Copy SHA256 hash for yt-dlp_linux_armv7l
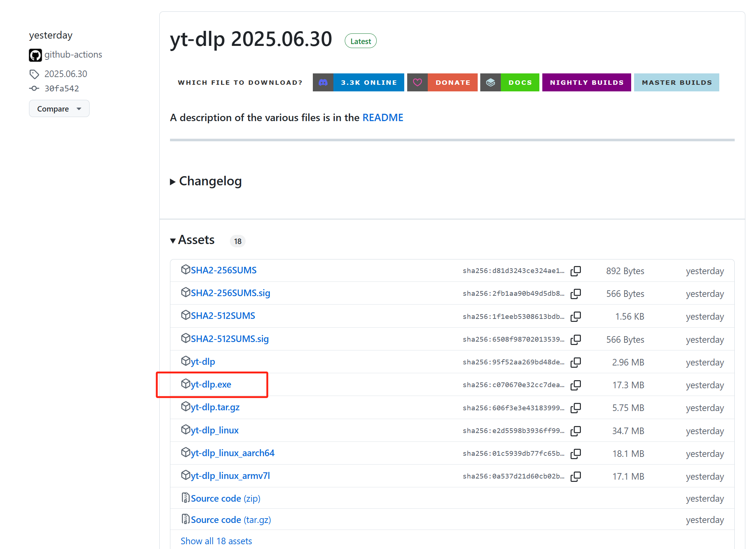Viewport: 756px width, 549px height. coord(575,476)
